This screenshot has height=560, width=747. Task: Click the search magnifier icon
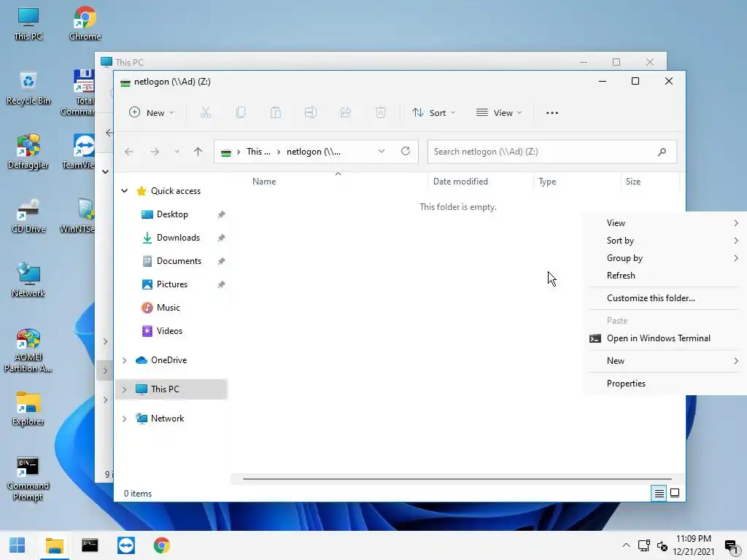662,152
